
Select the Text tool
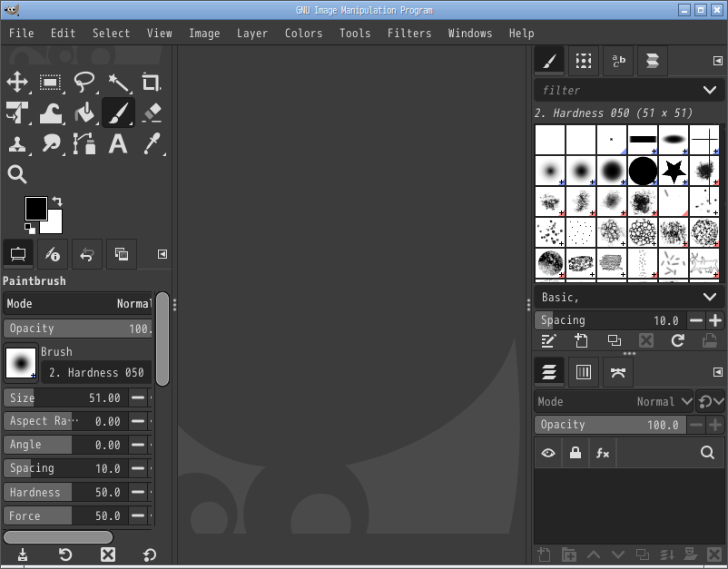(118, 143)
